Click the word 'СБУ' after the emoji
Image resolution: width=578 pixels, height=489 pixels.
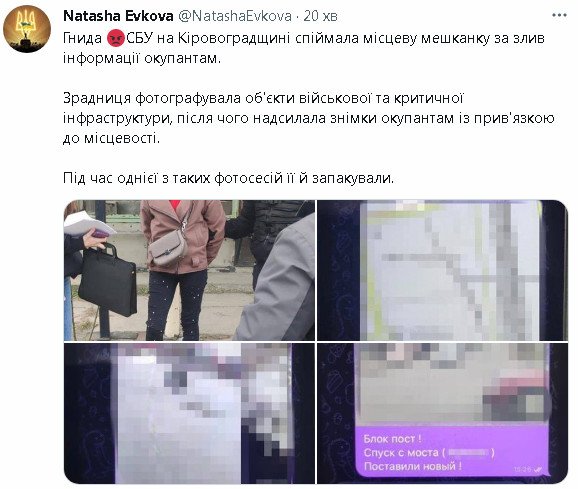tap(140, 38)
